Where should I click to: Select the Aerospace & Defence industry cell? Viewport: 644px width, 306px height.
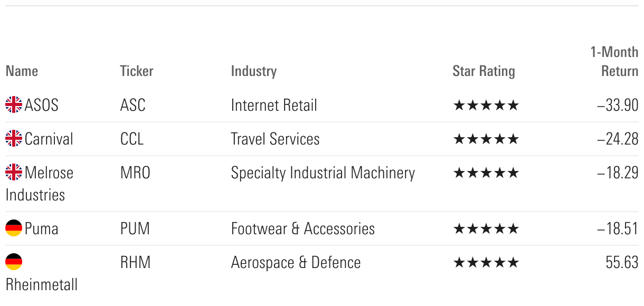[296, 262]
